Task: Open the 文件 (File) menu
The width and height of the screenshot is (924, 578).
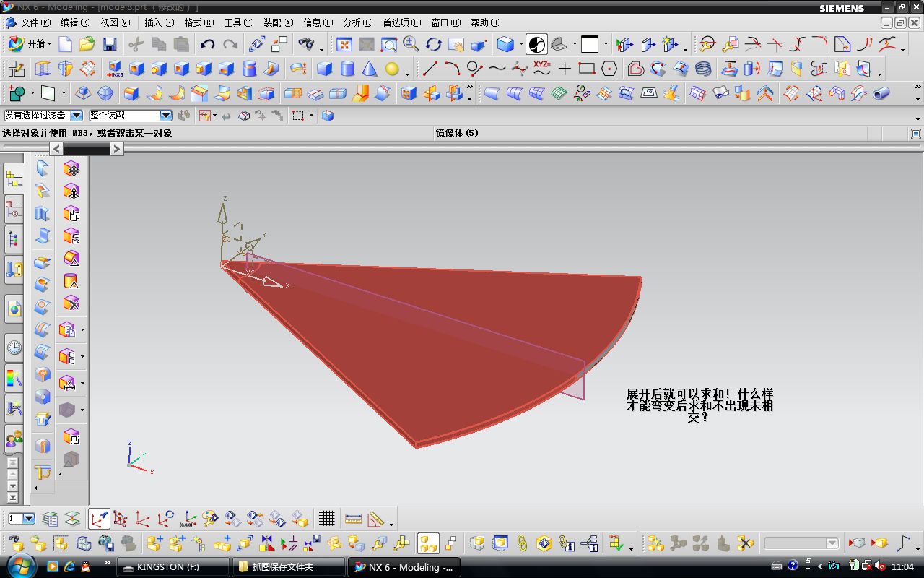Action: pos(35,22)
